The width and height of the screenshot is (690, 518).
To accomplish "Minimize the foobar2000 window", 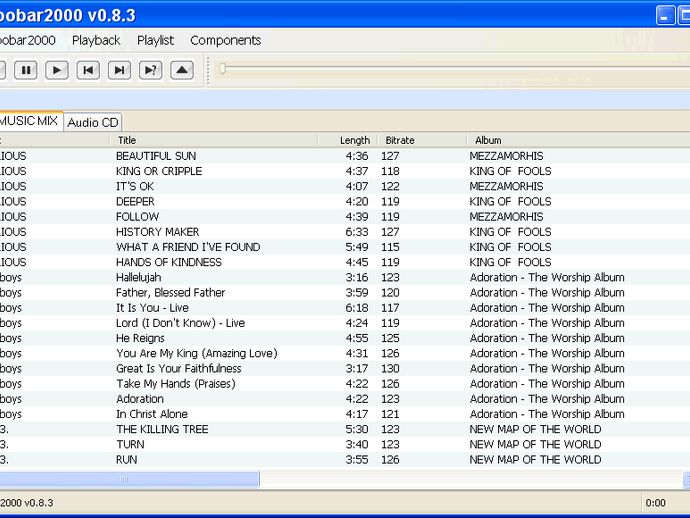I will click(x=665, y=16).
